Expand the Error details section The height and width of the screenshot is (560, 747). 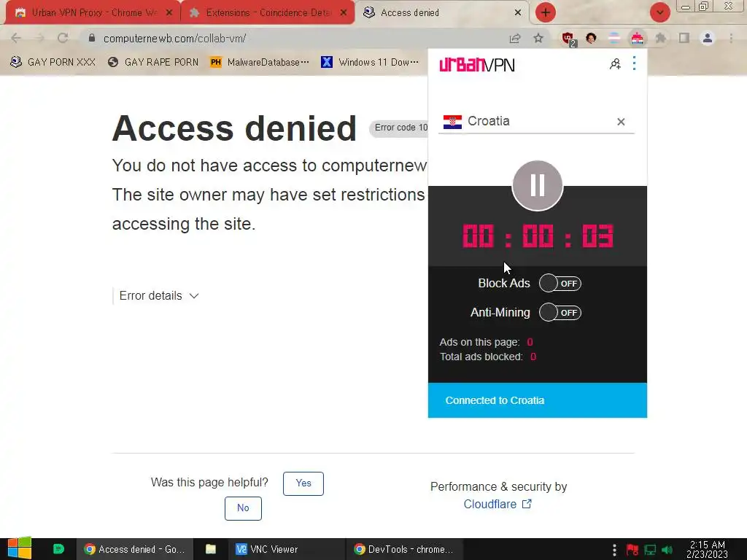click(x=158, y=296)
